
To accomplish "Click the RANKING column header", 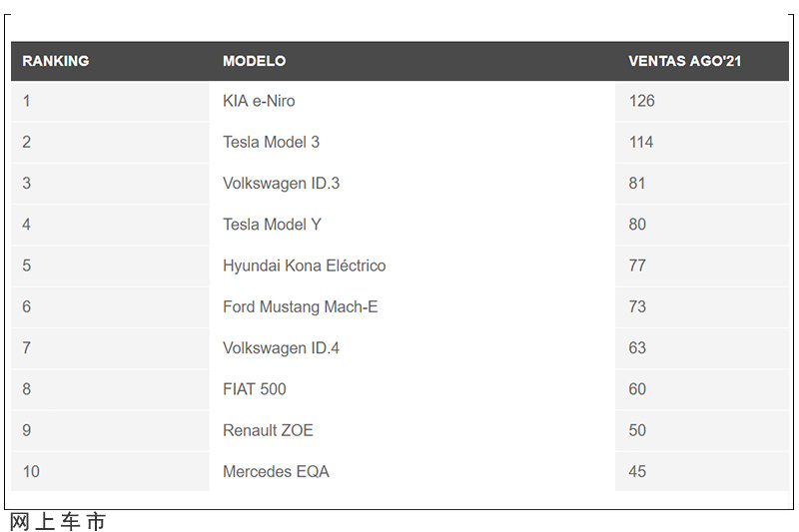I will click(x=56, y=61).
